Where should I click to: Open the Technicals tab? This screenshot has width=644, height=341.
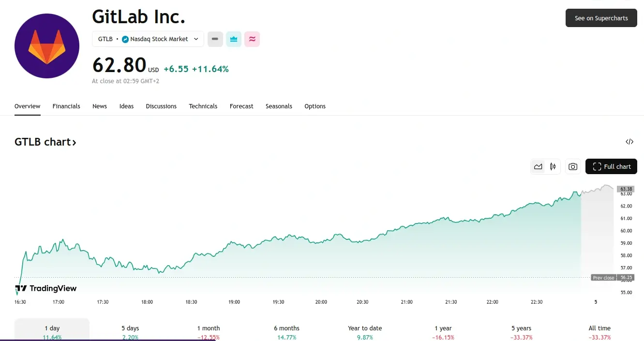203,106
